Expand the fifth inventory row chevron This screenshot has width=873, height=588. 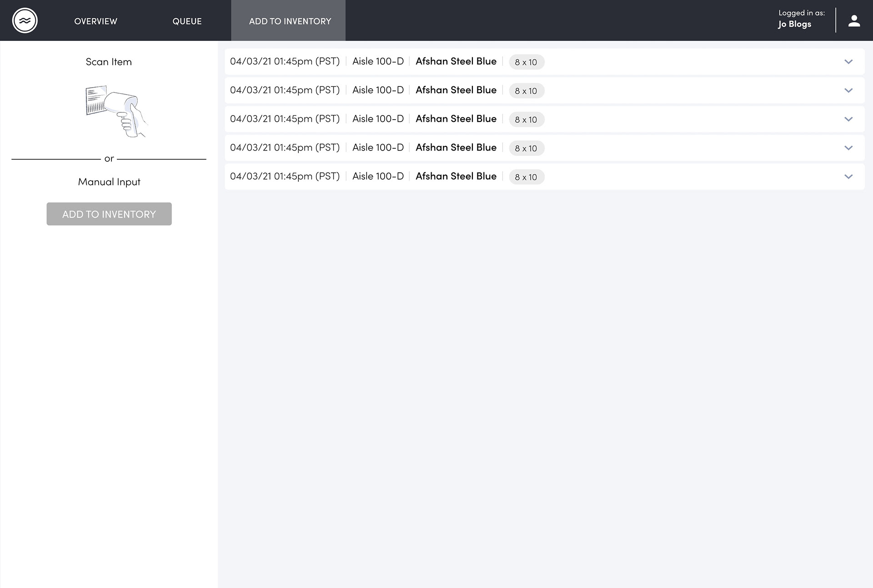click(x=848, y=176)
